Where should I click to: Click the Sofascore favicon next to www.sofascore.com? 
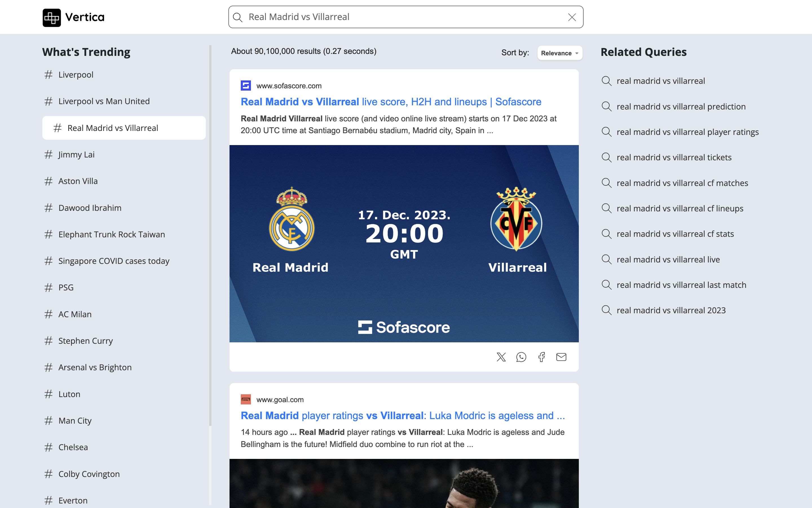[246, 86]
